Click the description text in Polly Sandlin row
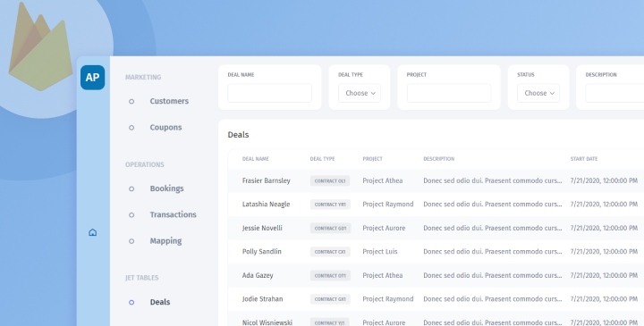Image resolution: width=644 pixels, height=326 pixels. pyautogui.click(x=493, y=251)
